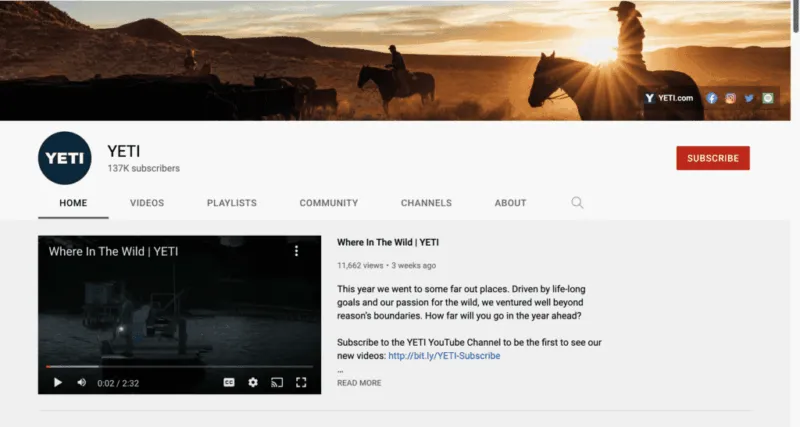The width and height of the screenshot is (800, 427).
Task: Expand description with Read More
Action: coord(359,383)
